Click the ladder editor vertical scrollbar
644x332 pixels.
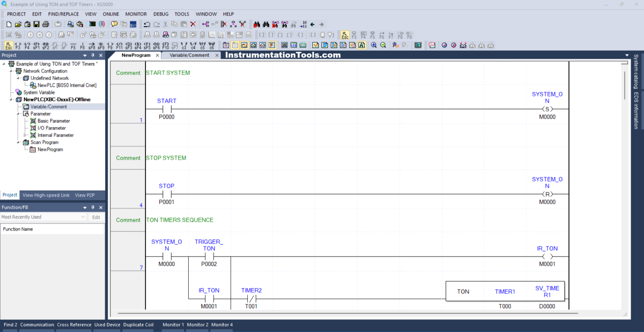coord(625,86)
